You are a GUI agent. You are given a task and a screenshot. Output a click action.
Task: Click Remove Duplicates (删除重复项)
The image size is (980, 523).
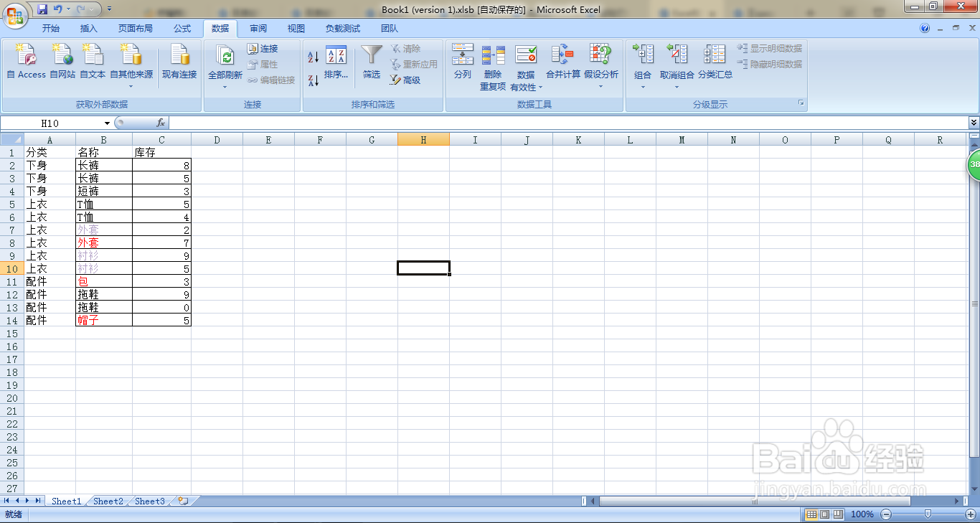tap(493, 67)
